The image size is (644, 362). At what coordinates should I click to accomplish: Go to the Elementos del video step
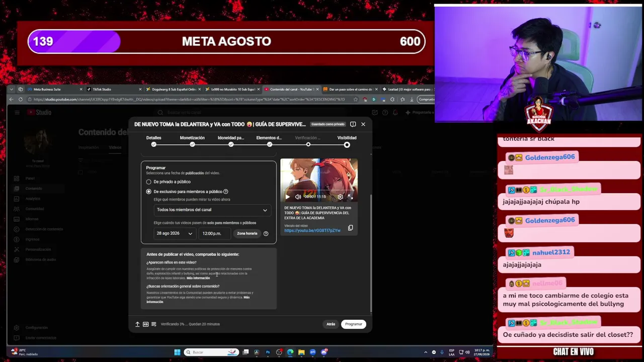click(x=269, y=141)
